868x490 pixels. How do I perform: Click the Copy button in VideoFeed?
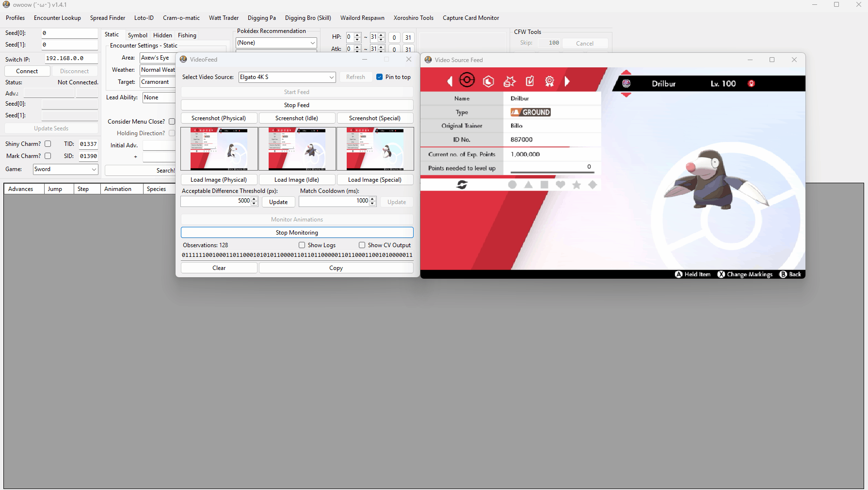pos(336,268)
